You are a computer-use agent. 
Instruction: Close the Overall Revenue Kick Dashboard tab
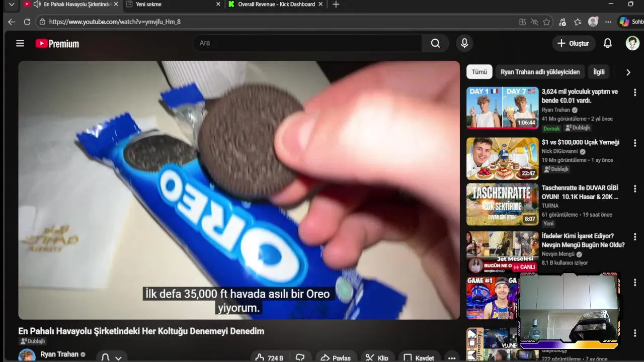click(320, 5)
